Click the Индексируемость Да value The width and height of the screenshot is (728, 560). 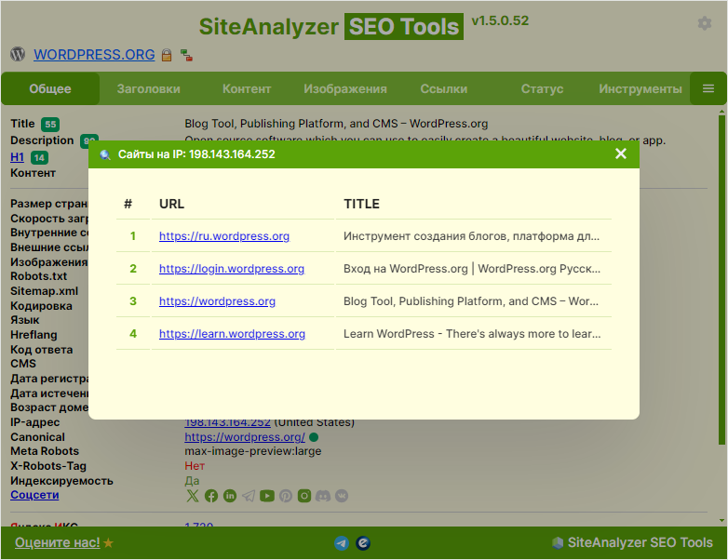click(192, 481)
